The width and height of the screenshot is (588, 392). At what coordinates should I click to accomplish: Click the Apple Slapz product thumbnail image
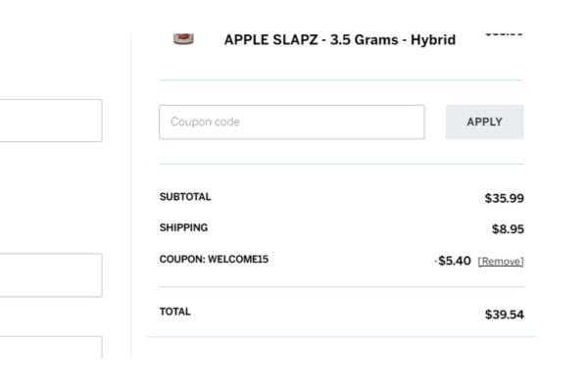[x=183, y=38]
